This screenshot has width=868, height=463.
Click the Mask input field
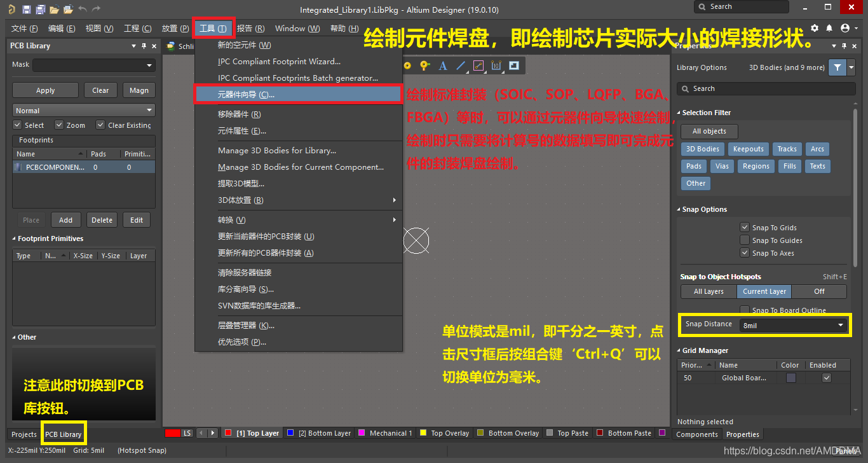coord(93,65)
